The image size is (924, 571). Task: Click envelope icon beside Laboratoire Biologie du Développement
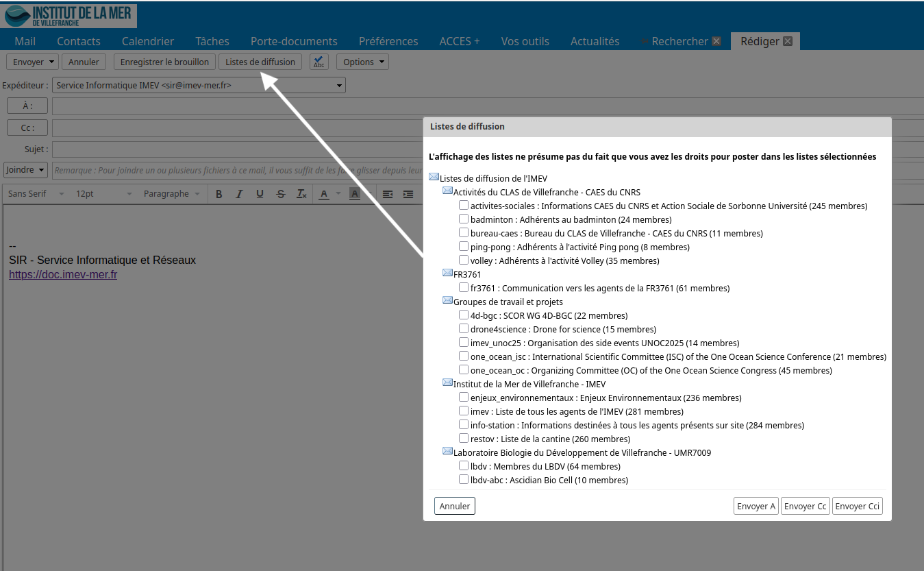[447, 452]
